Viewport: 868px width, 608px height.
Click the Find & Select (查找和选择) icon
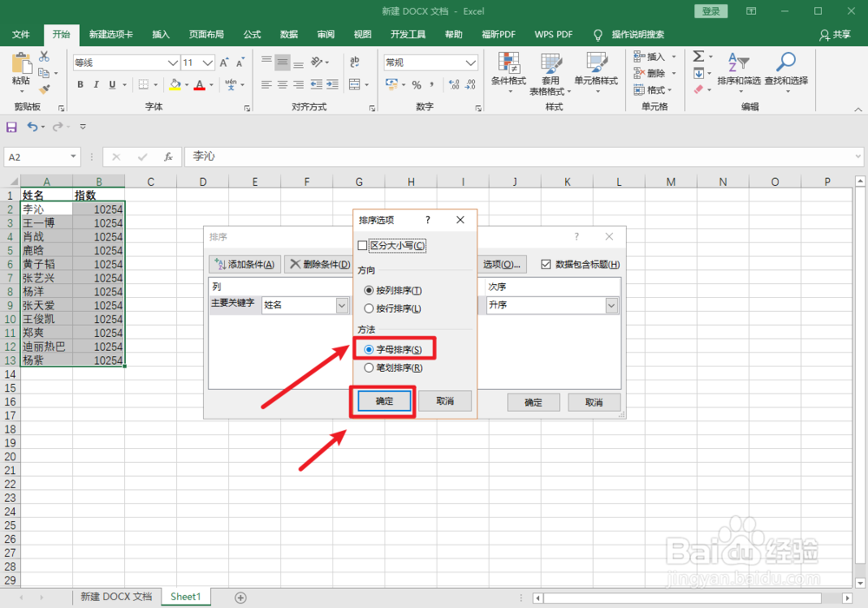(786, 74)
